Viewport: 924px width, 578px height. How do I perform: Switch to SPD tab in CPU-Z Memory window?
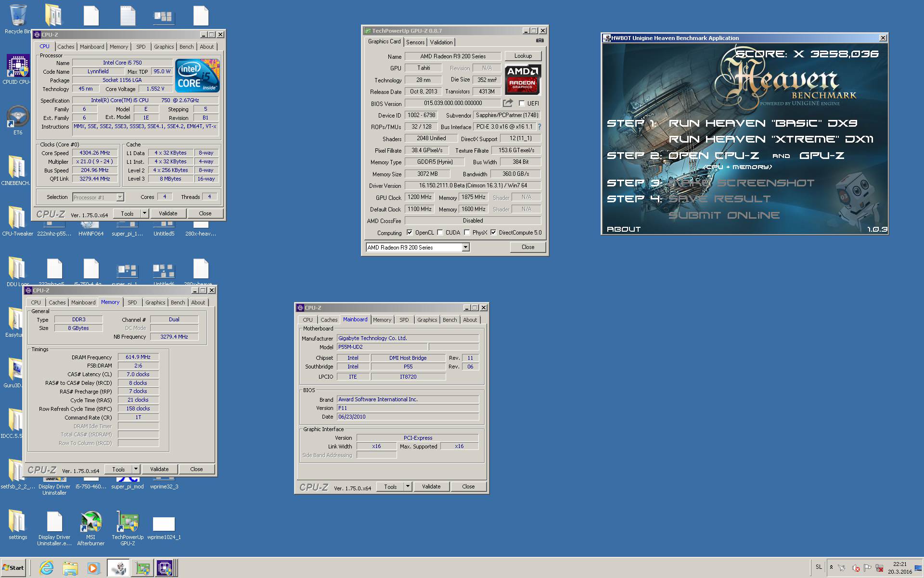click(x=132, y=302)
